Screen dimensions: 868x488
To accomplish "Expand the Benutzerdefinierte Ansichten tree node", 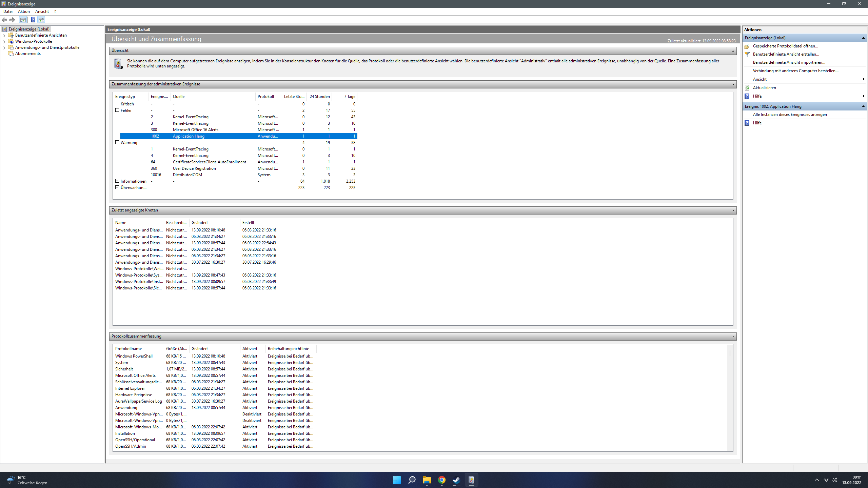I will (x=4, y=35).
